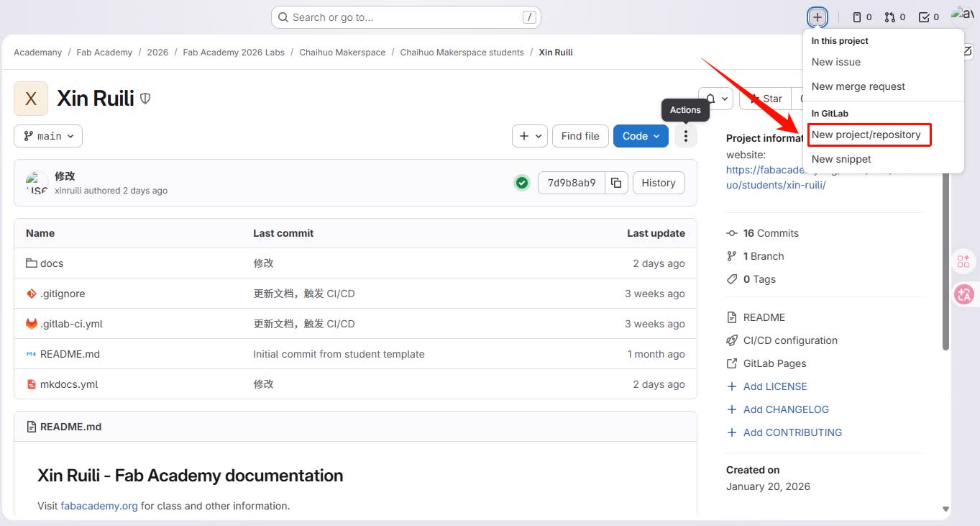Open 1 Branch link text

click(x=764, y=256)
